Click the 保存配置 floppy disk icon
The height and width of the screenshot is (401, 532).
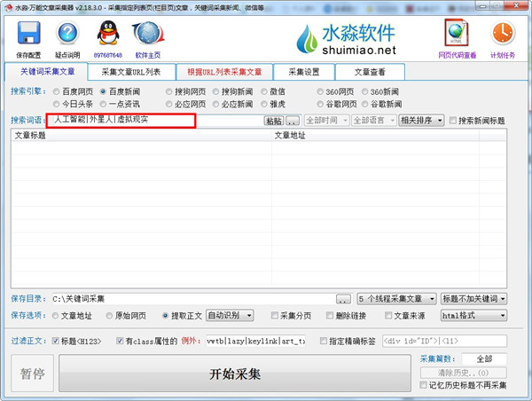pos(28,34)
